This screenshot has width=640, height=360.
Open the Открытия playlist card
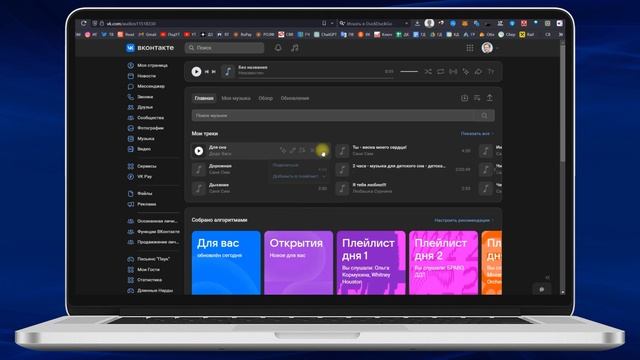click(298, 262)
